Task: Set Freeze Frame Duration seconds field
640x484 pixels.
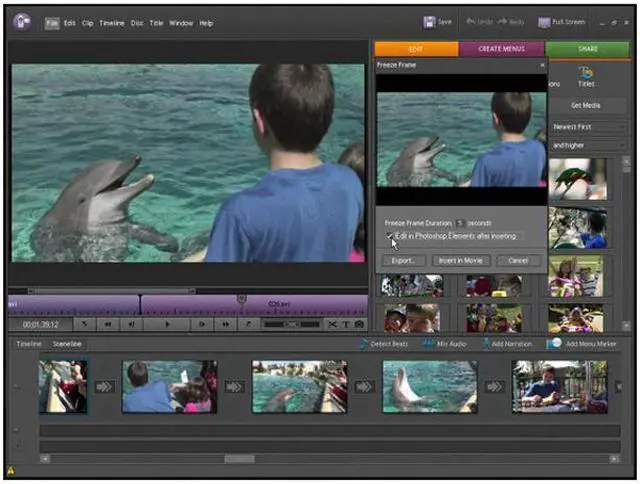Action: tap(460, 223)
